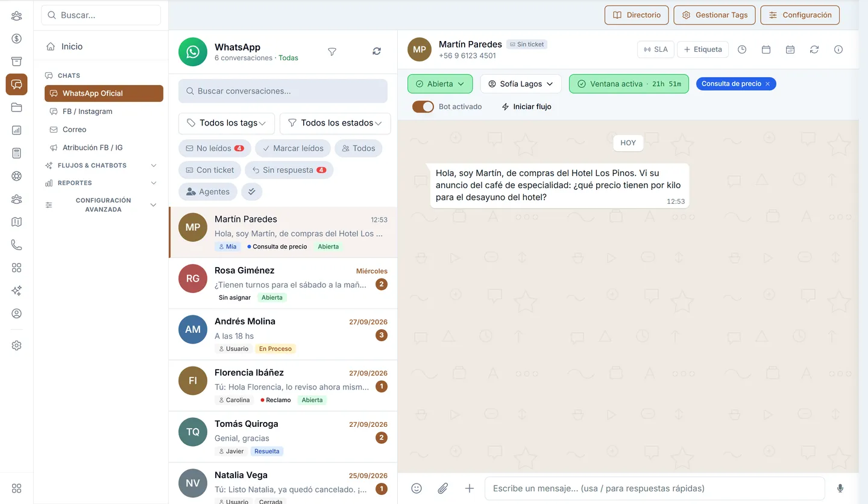Viewport: 868px width, 504px height.
Task: Attach a file with the paperclip icon
Action: [443, 488]
